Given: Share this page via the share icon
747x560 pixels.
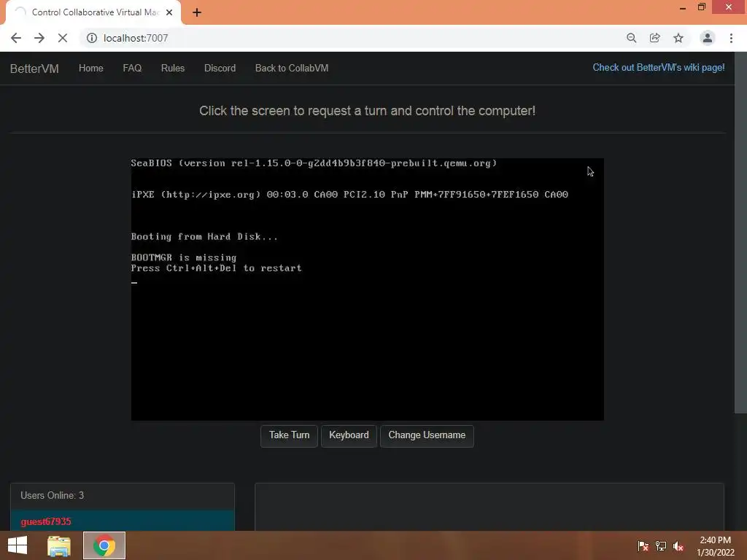Looking at the screenshot, I should click(x=654, y=38).
